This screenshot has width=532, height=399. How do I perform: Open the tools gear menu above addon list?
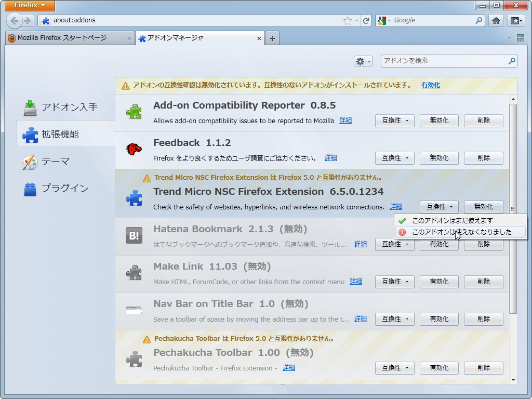(x=363, y=61)
